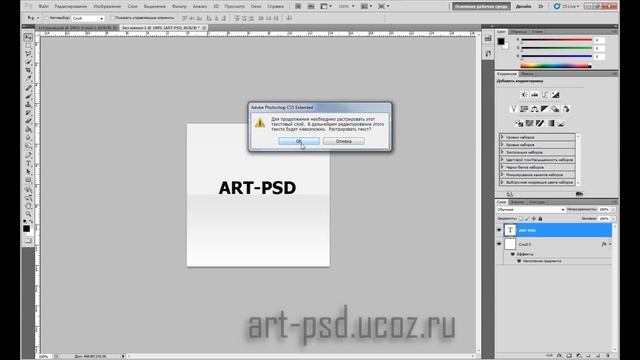Image resolution: width=640 pixels, height=360 pixels.
Task: Select the Zoom tool in the toolbox
Action: (28, 213)
